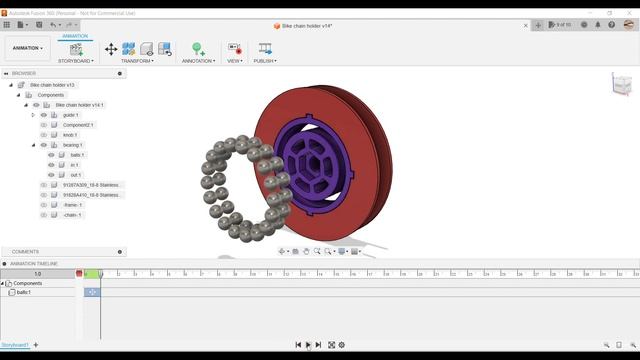Play the current storyboard
Viewport: 640px width, 360px height.
(308, 345)
